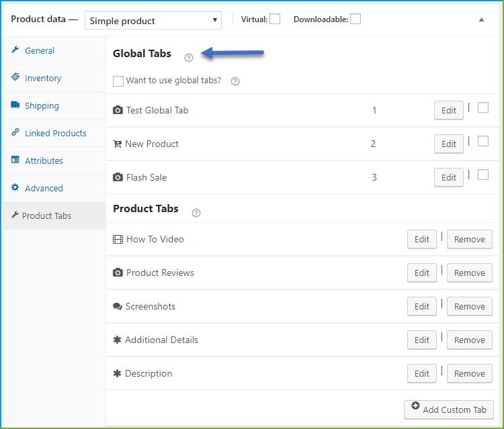
Task: Click the Shipping truck icon
Action: (x=15, y=105)
